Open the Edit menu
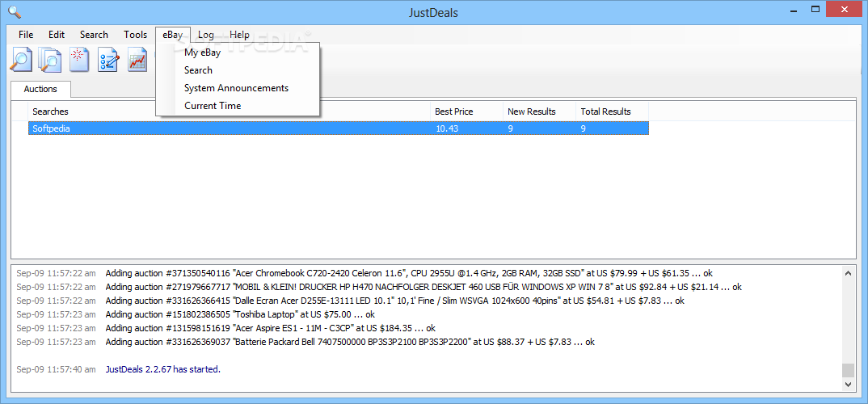Viewport: 868px width, 404px height. 57,34
